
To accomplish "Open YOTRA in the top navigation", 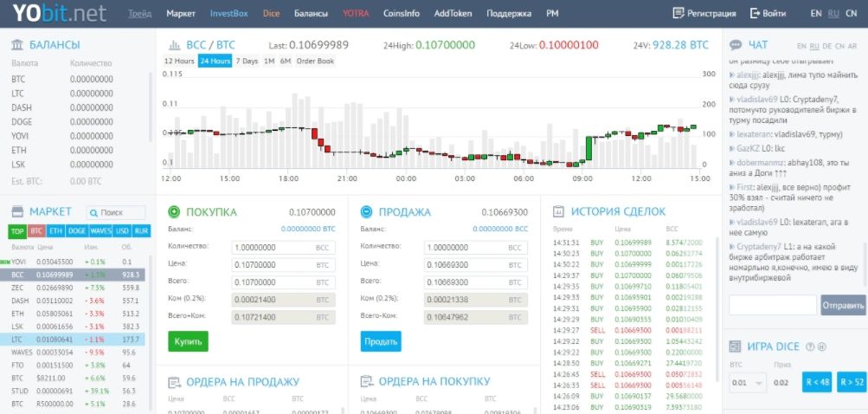I will (356, 13).
